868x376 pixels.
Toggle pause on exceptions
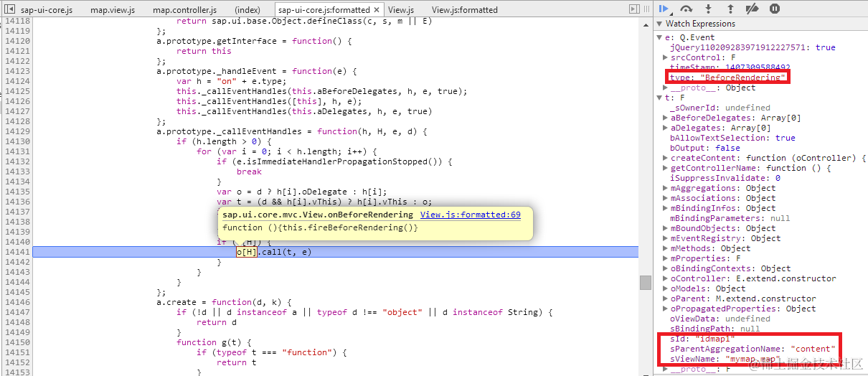775,9
